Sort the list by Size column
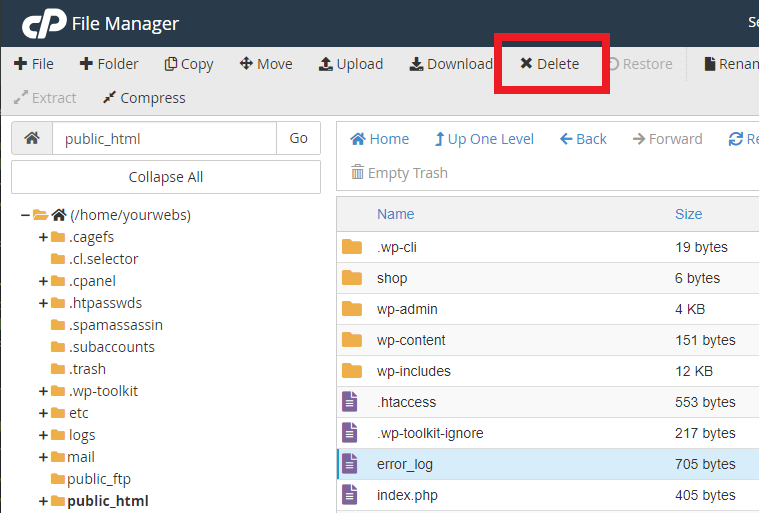 pos(688,214)
